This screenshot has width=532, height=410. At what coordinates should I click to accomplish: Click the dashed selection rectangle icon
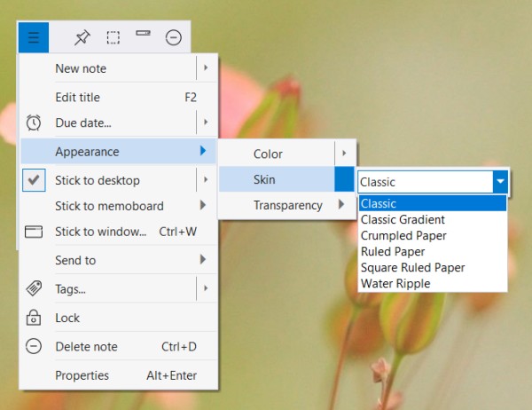click(x=113, y=37)
